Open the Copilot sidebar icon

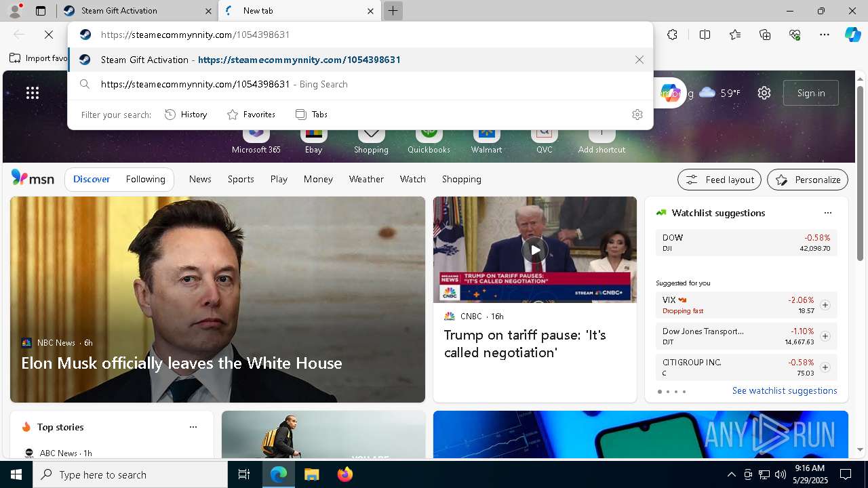tap(852, 35)
